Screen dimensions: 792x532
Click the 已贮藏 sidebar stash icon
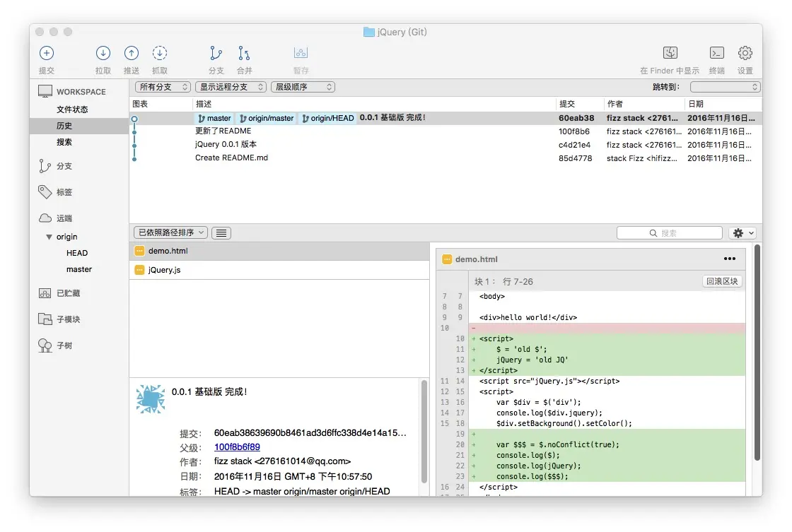pyautogui.click(x=45, y=293)
